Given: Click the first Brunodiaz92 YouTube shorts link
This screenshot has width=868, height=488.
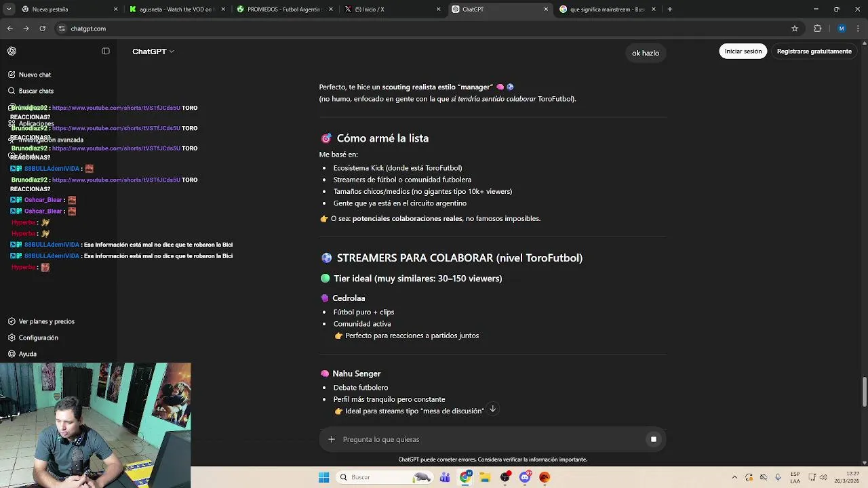Looking at the screenshot, I should (116, 108).
